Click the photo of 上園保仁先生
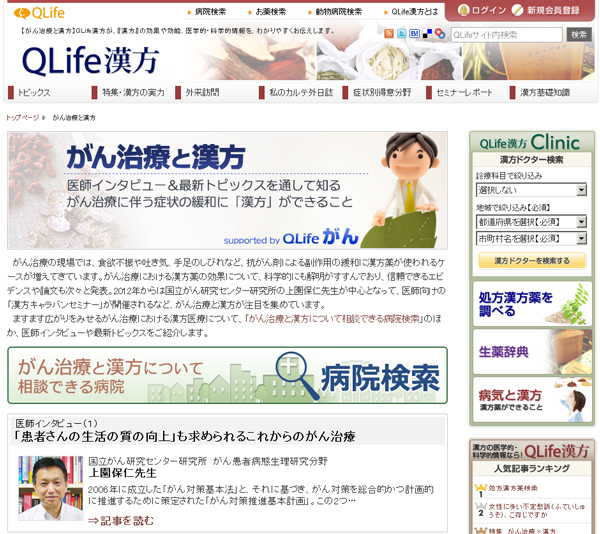 [51, 488]
